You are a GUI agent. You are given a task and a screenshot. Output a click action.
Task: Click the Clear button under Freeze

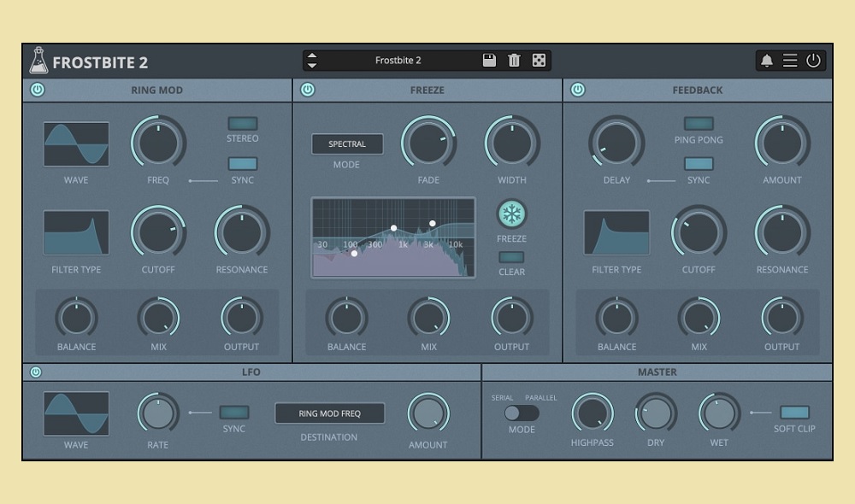[x=511, y=257]
